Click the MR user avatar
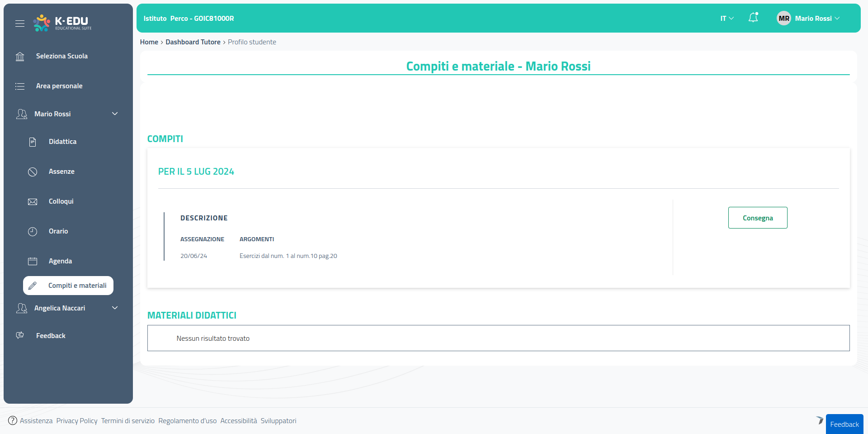 (784, 19)
